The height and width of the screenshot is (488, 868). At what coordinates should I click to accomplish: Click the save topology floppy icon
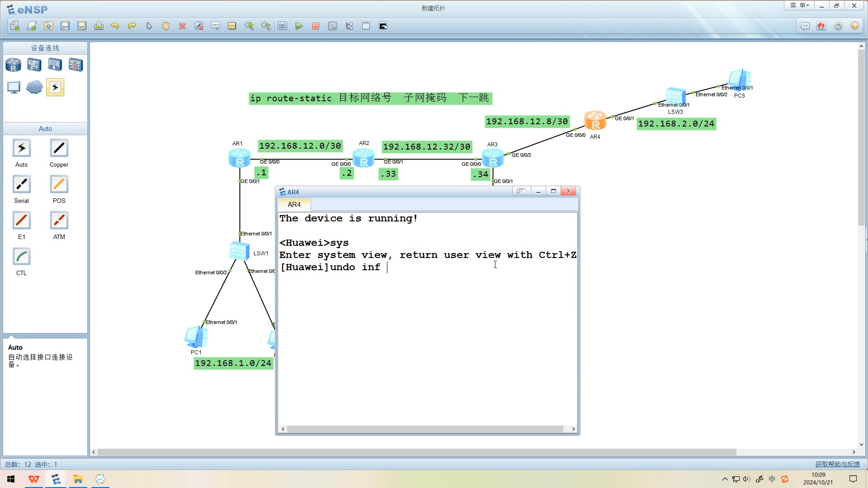point(65,26)
